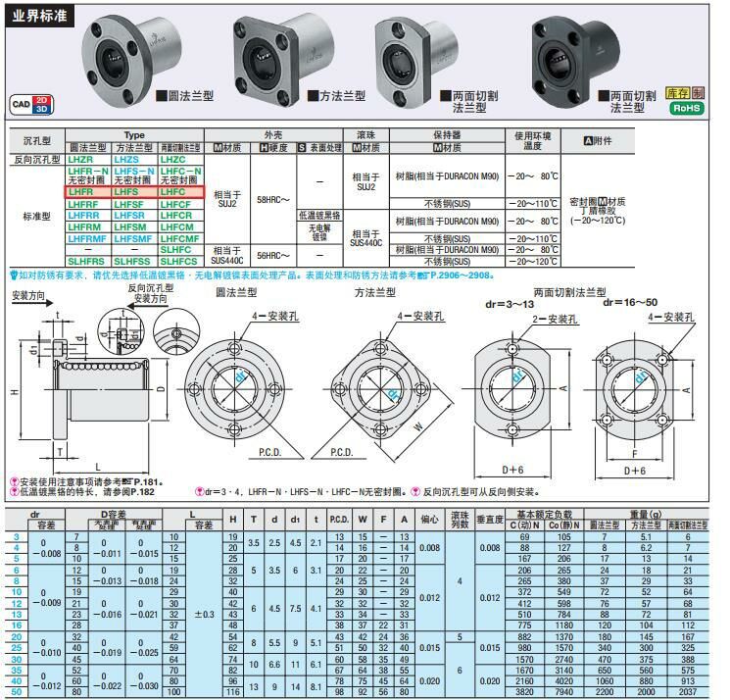Viewport: 730px width, 700px height.
Task: Click the dr=3~13 two-side-cut flange drawing
Action: click(x=512, y=389)
